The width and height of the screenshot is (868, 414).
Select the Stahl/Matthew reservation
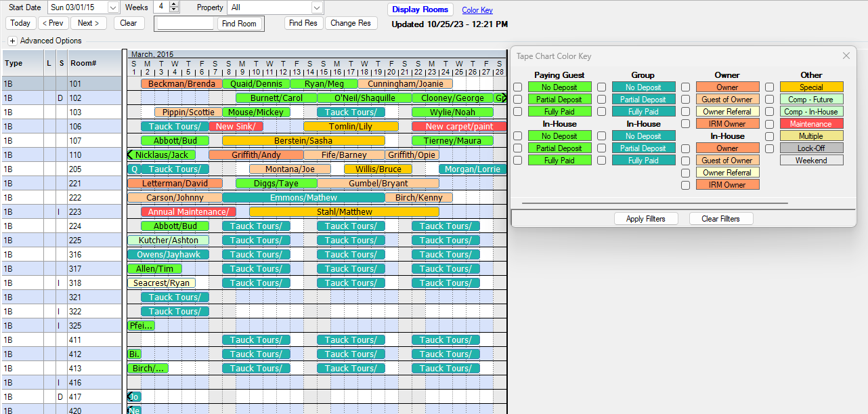tap(344, 212)
